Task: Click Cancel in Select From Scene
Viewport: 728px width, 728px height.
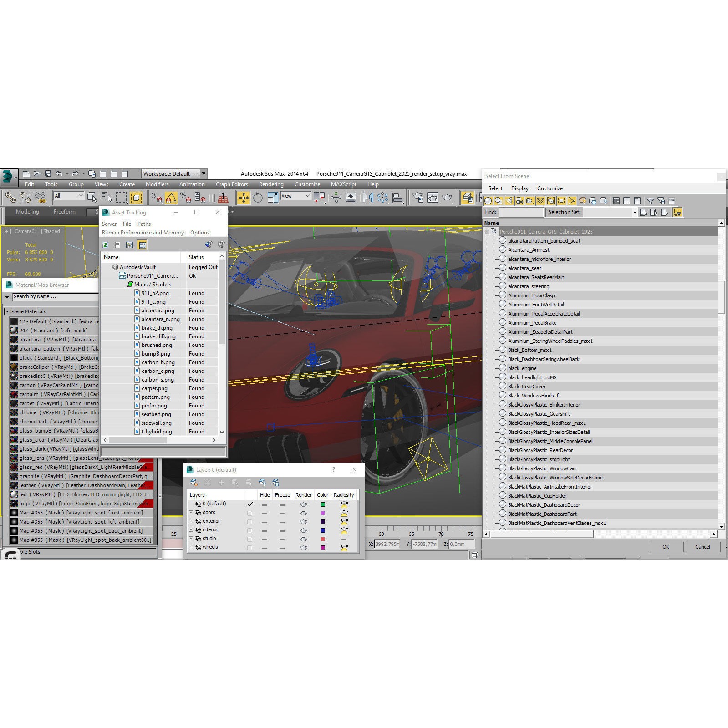Action: click(x=703, y=547)
